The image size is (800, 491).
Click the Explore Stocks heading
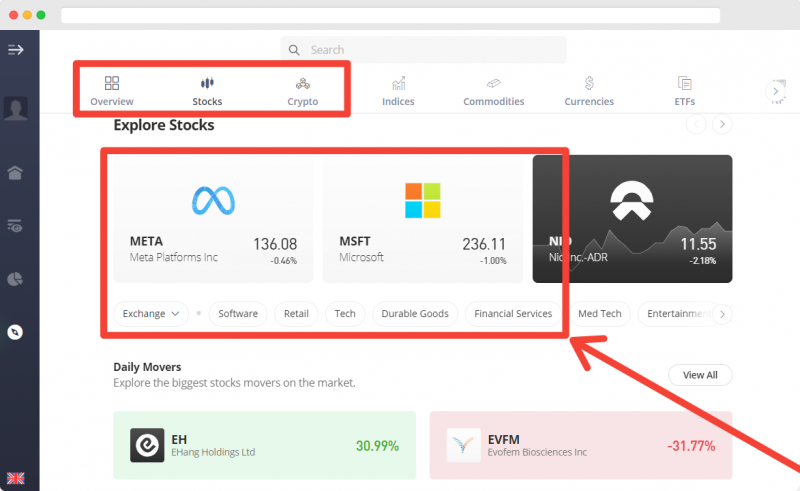point(164,125)
